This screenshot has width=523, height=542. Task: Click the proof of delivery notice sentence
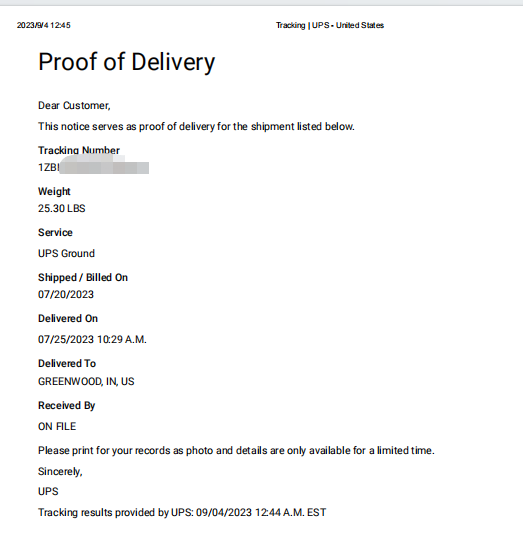[x=196, y=127]
